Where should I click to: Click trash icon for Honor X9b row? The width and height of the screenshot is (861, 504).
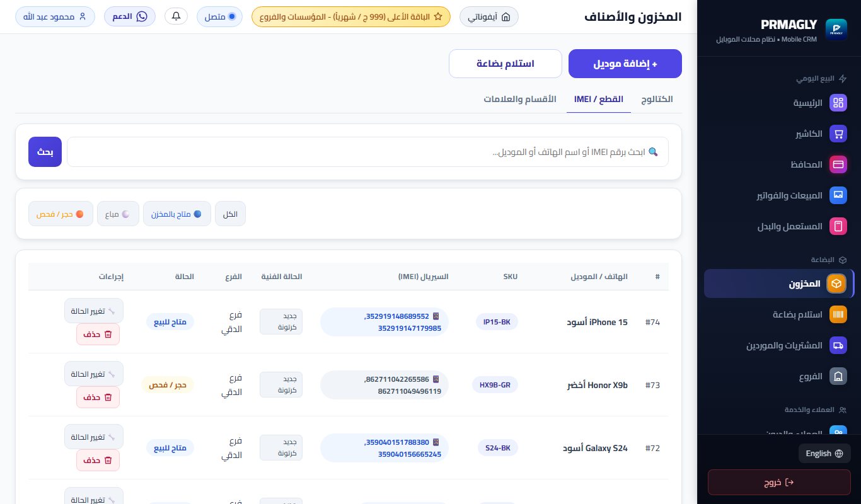[x=108, y=398]
